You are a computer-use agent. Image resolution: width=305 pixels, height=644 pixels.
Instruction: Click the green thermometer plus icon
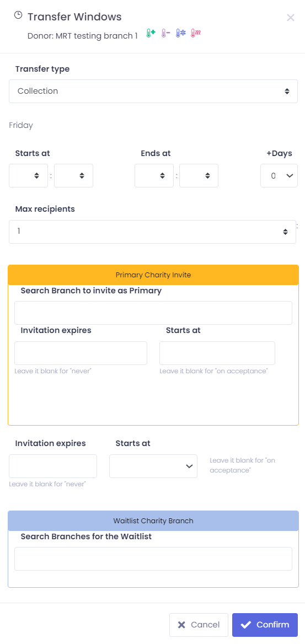[151, 34]
